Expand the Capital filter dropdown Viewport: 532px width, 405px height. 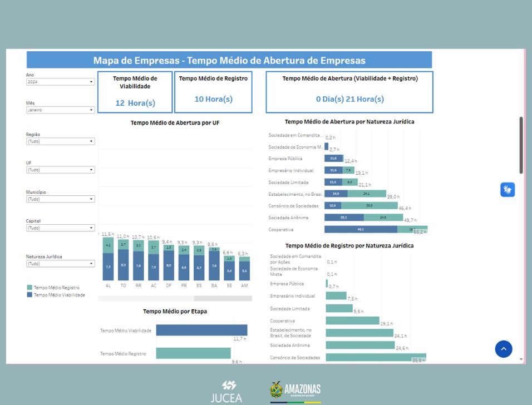[60, 228]
